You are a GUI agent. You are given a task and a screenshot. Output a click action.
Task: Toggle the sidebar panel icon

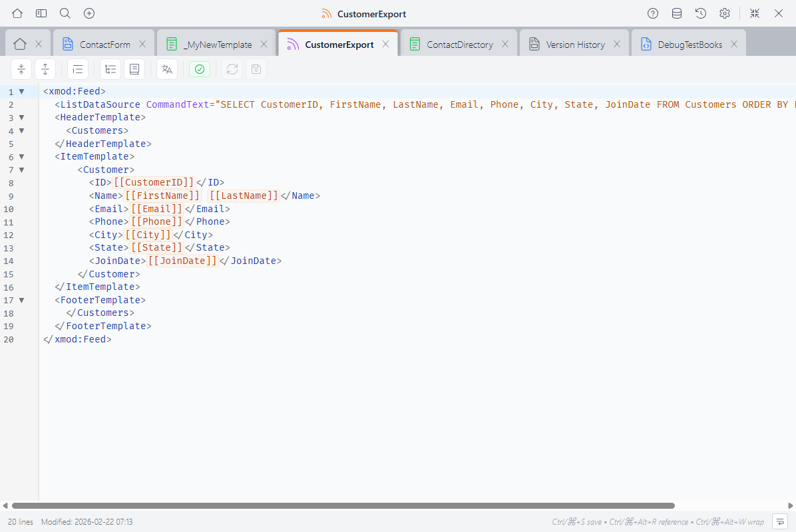click(x=41, y=13)
